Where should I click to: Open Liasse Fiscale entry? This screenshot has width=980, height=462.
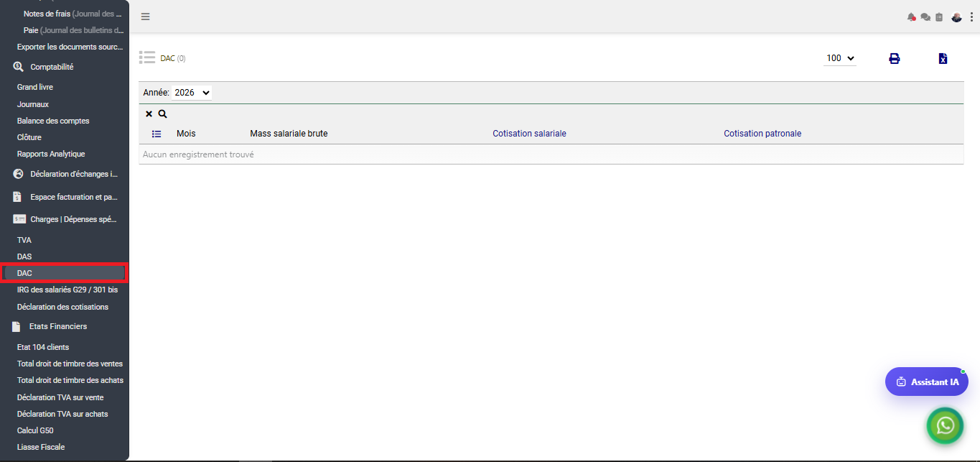(41, 447)
